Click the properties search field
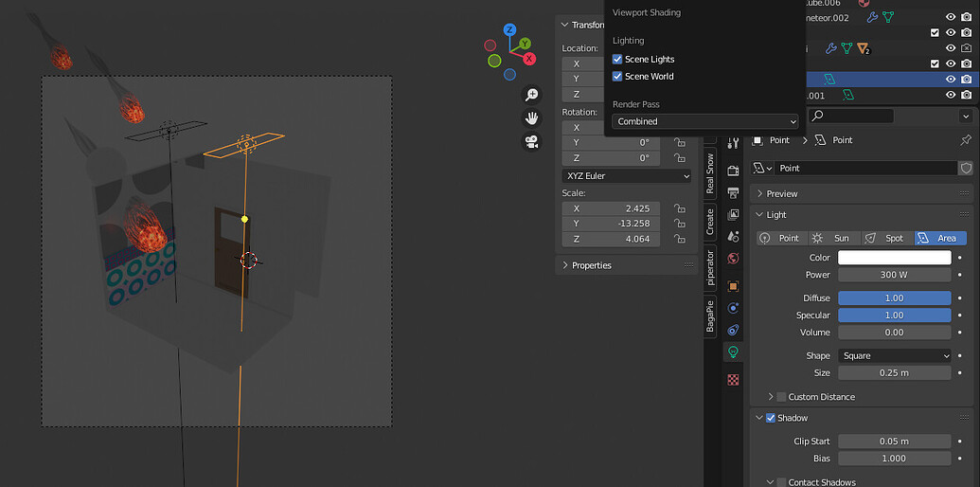This screenshot has height=487, width=980. (x=851, y=117)
